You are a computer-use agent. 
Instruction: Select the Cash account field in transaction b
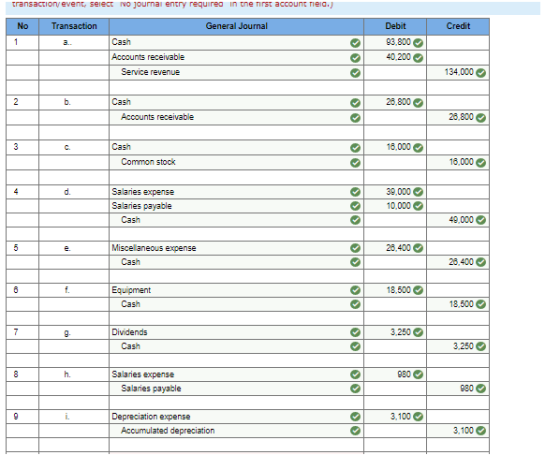[x=236, y=102]
